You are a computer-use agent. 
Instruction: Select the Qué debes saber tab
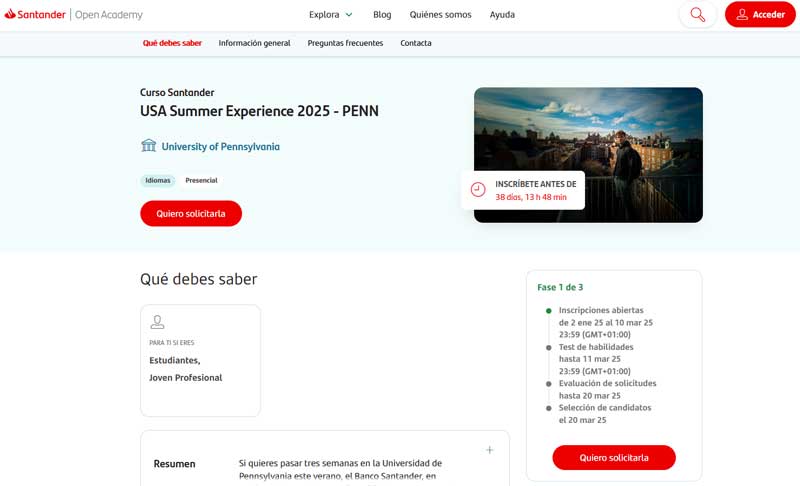172,43
